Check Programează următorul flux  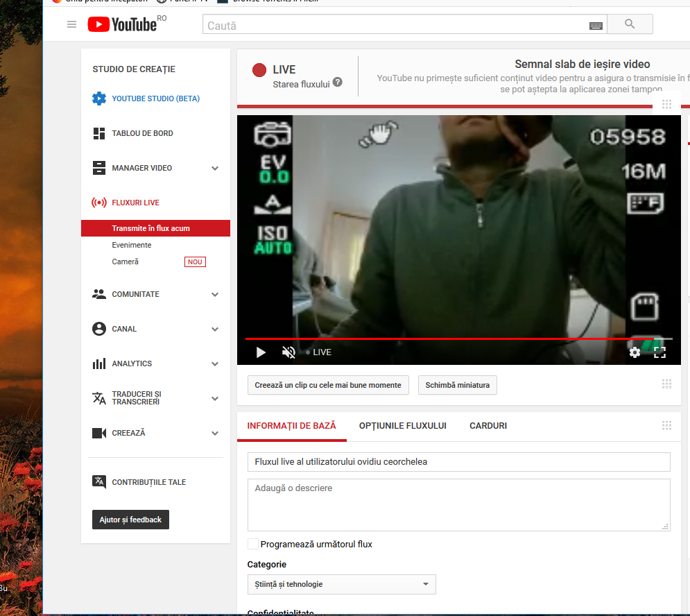point(253,544)
